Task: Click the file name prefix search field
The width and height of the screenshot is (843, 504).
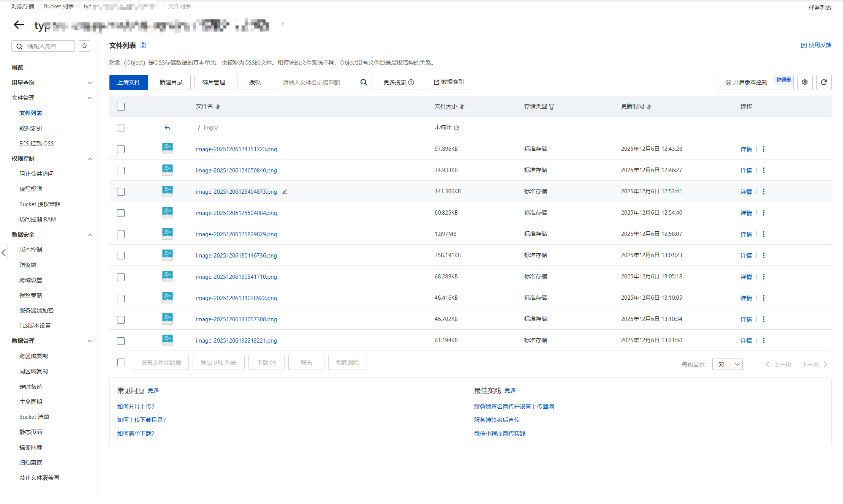Action: 316,82
